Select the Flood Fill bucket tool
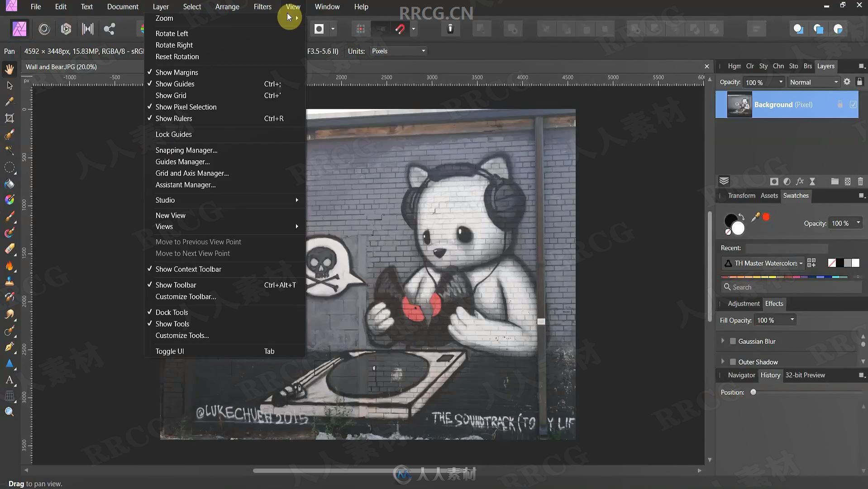The image size is (868, 489). click(10, 184)
